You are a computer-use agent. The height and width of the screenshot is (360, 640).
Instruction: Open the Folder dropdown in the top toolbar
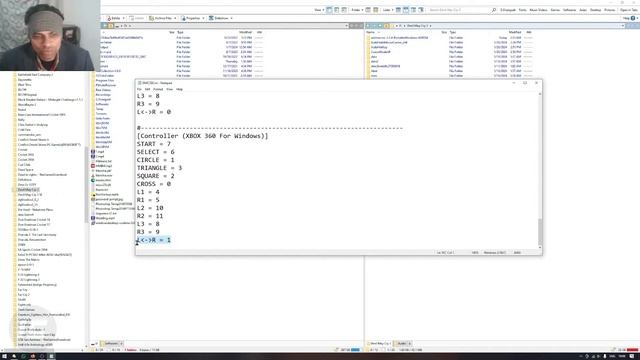358,10
